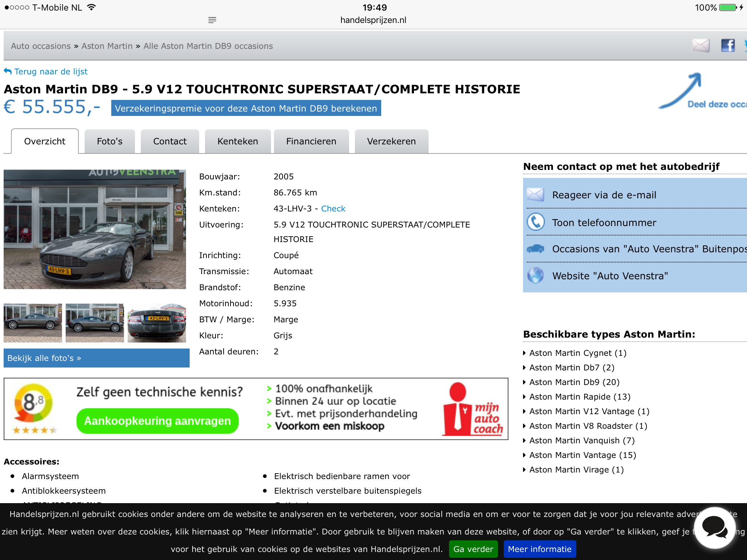Click the mijn auto coach logo
Viewport: 747px width, 560px height.
click(x=473, y=409)
